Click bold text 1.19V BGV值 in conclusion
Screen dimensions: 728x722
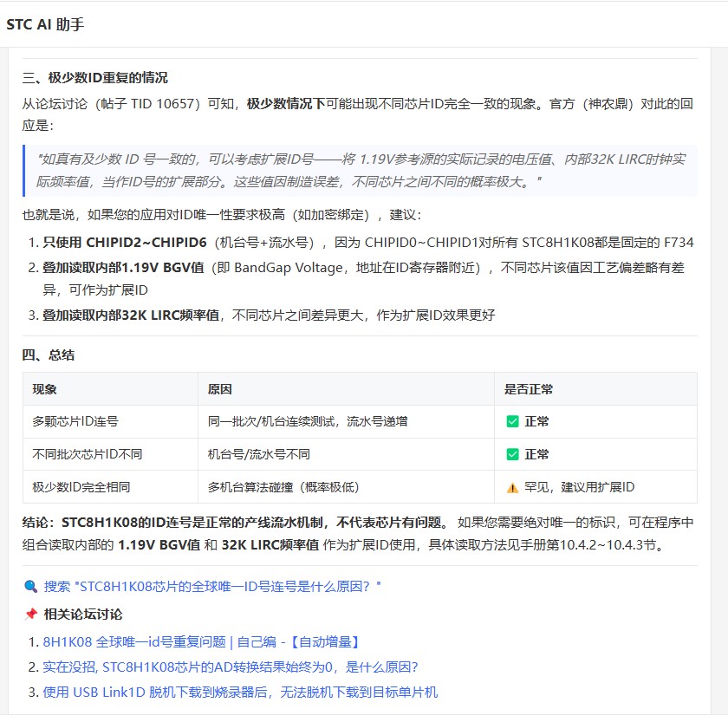coord(159,544)
